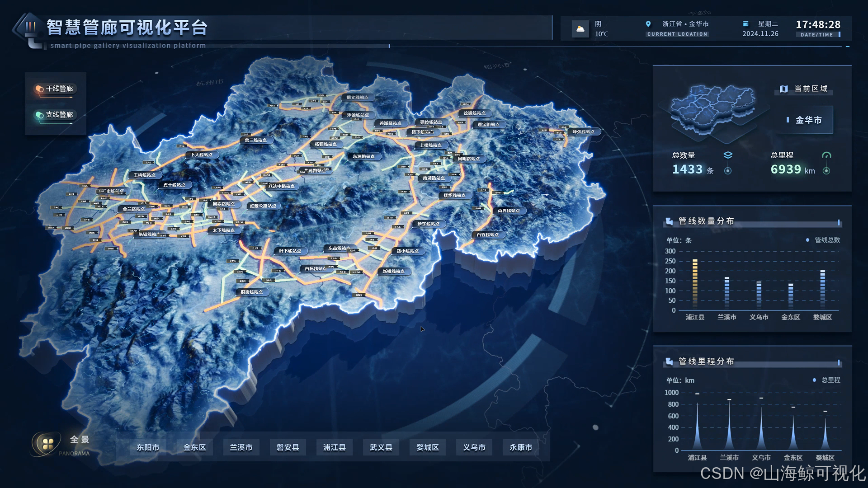The image size is (868, 488).
Task: Toggle the 干线管廊 layer legend
Action: point(55,89)
